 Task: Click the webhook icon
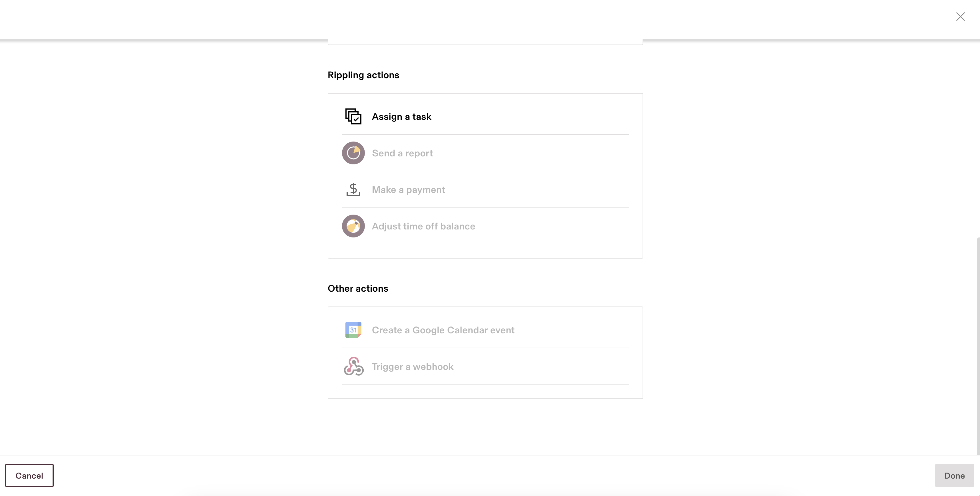pyautogui.click(x=353, y=366)
